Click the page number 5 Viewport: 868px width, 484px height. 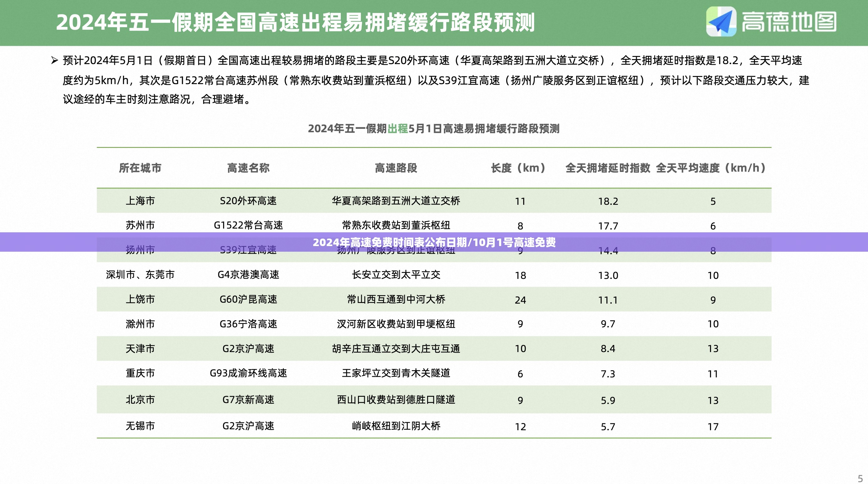[x=860, y=478]
